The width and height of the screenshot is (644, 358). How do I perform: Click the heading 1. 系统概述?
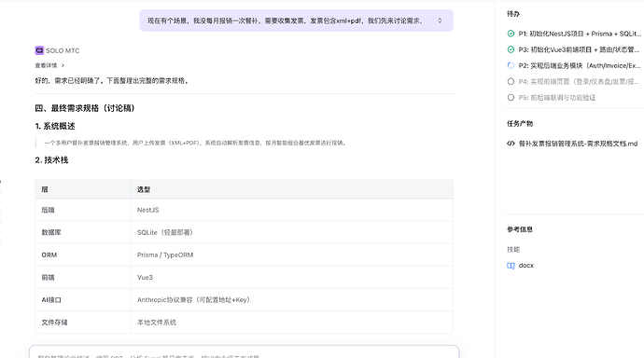point(55,126)
